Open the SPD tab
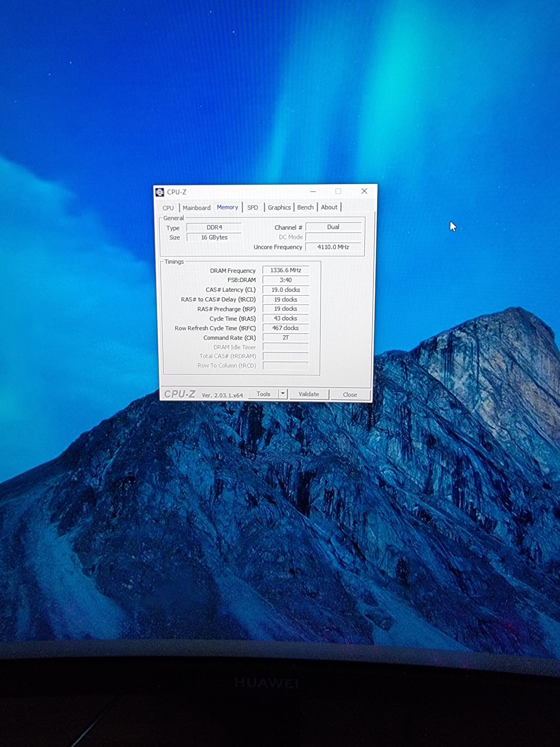This screenshot has height=747, width=560. [x=253, y=208]
